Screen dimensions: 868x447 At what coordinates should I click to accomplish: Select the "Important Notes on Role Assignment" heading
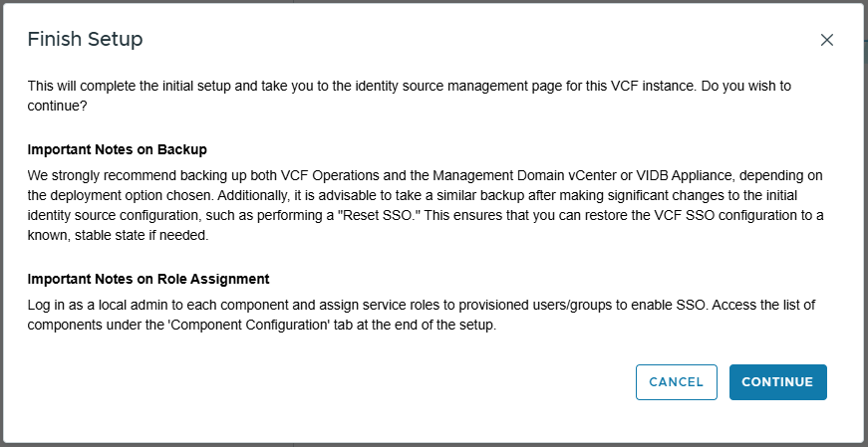coord(148,279)
